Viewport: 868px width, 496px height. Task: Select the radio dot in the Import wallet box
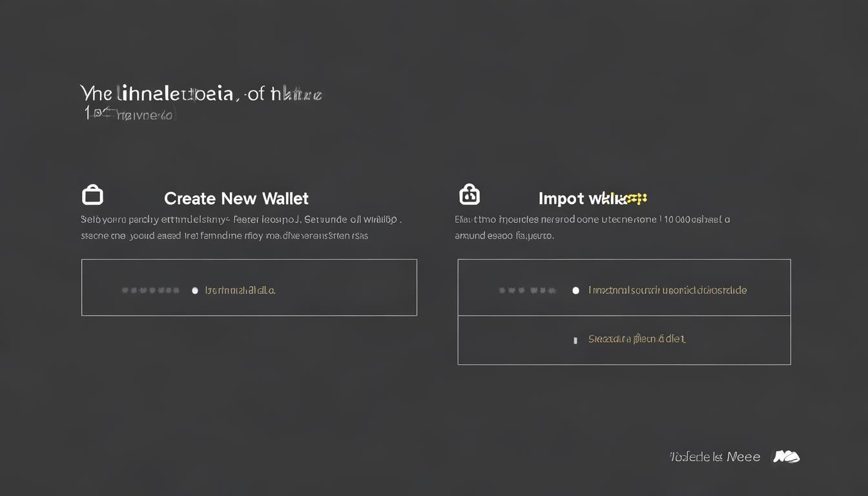coord(575,291)
